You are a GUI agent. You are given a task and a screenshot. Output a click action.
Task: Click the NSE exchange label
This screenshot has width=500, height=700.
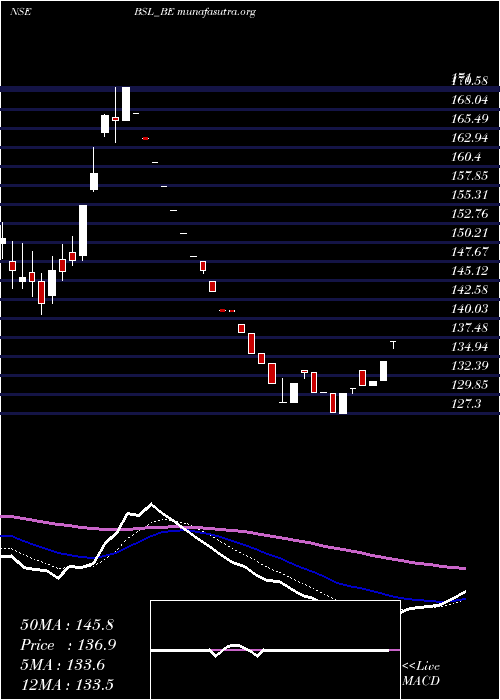click(20, 12)
